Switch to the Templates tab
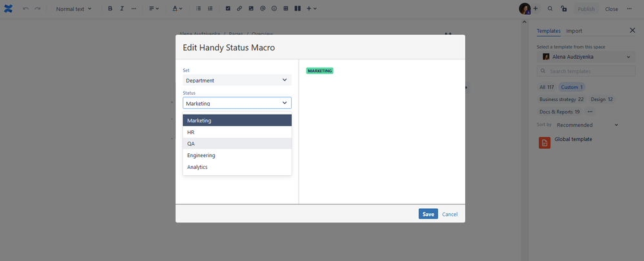The image size is (644, 261). pos(548,31)
